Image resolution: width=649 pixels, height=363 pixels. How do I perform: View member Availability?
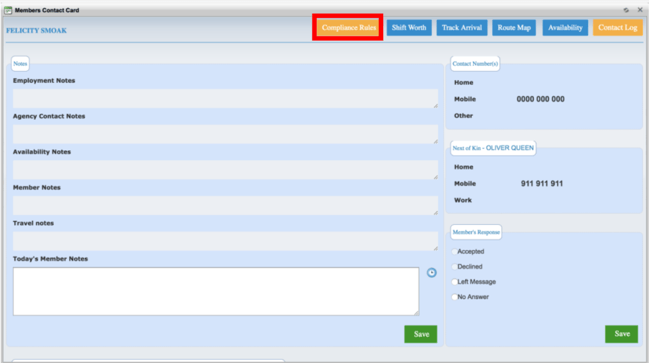(x=565, y=28)
